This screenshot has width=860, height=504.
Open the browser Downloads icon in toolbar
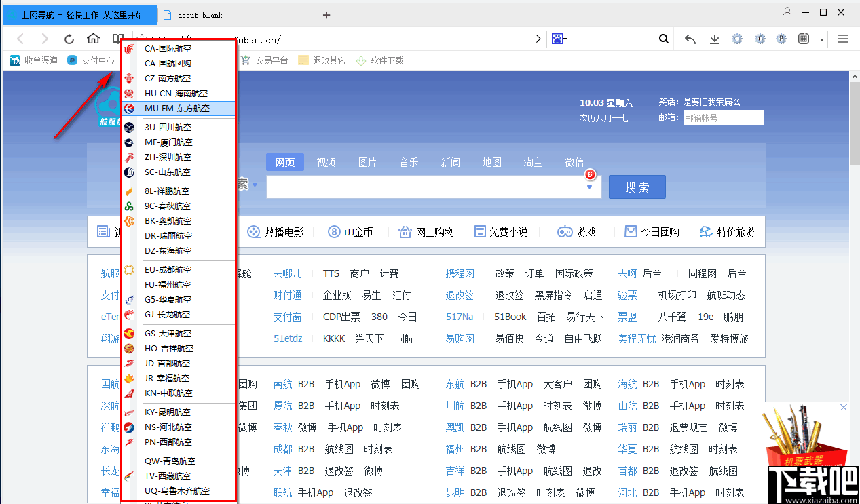pos(714,39)
